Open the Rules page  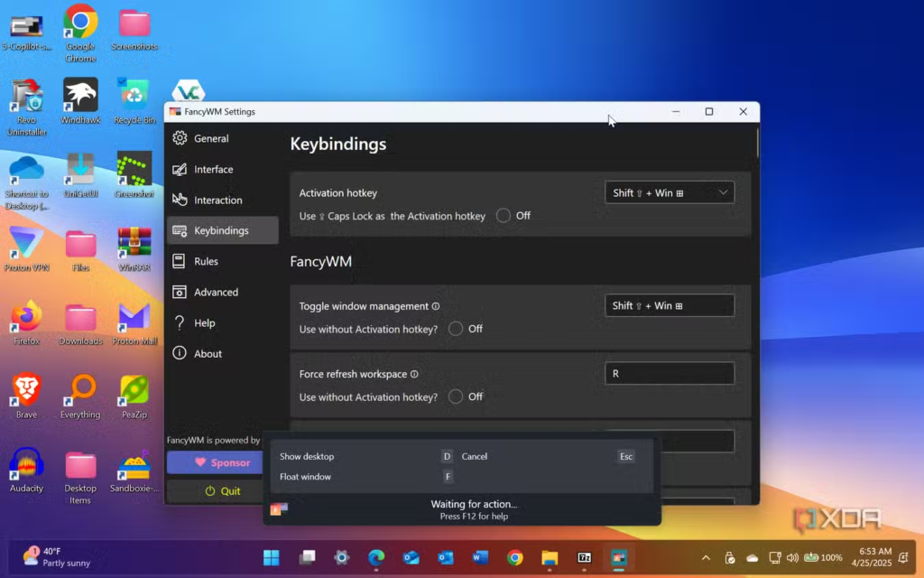[222, 261]
